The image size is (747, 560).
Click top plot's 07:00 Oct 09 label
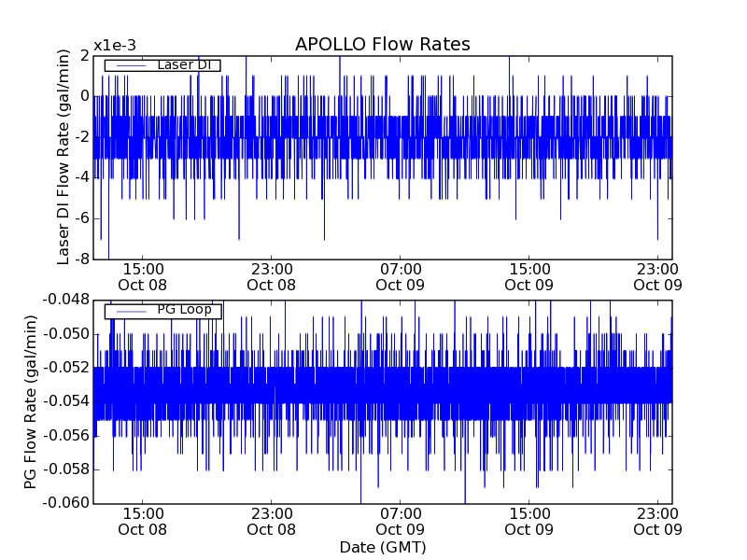[x=401, y=277]
